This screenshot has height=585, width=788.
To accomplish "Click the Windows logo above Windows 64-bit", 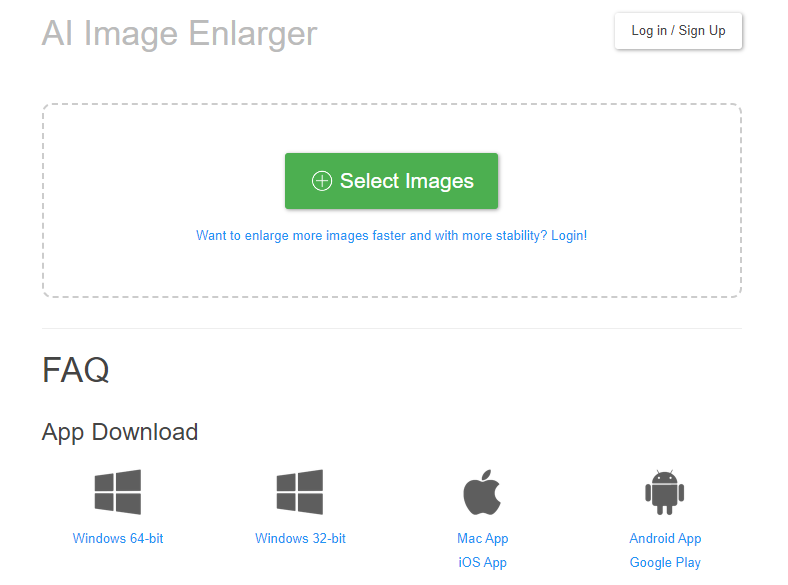I will (x=118, y=492).
